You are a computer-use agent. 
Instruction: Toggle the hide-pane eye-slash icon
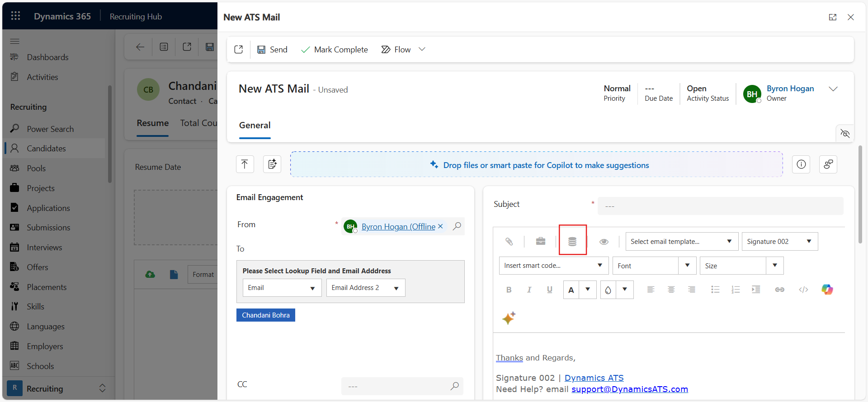tap(845, 133)
